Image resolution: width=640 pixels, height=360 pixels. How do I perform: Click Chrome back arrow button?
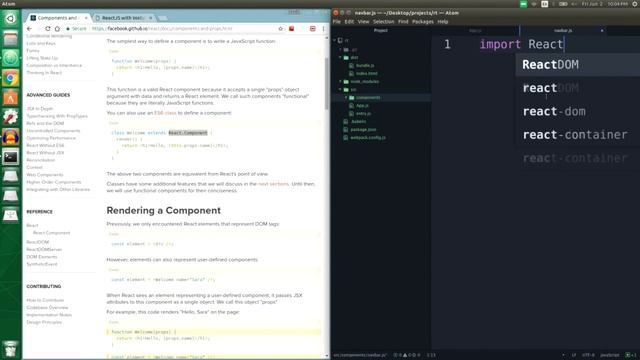[x=29, y=29]
